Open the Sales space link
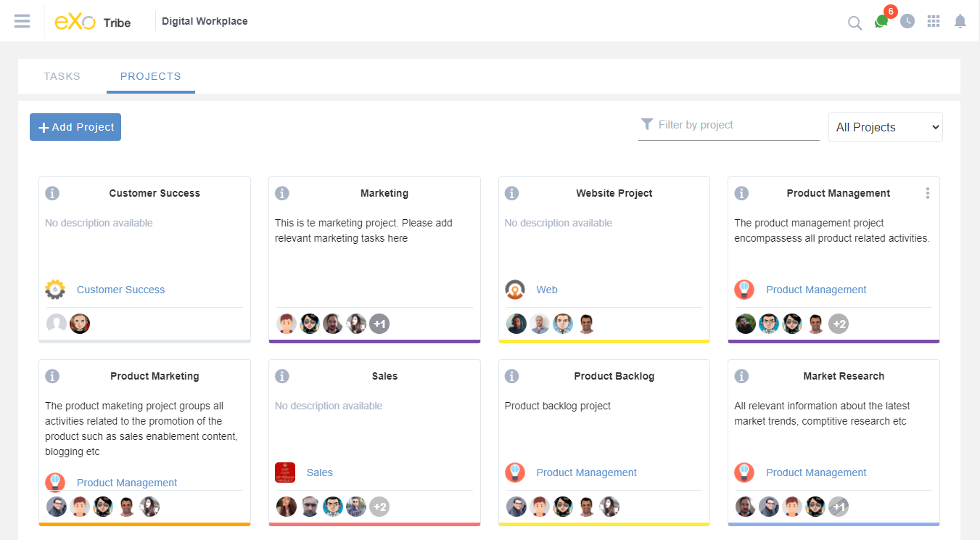Image resolution: width=980 pixels, height=540 pixels. 319,472
